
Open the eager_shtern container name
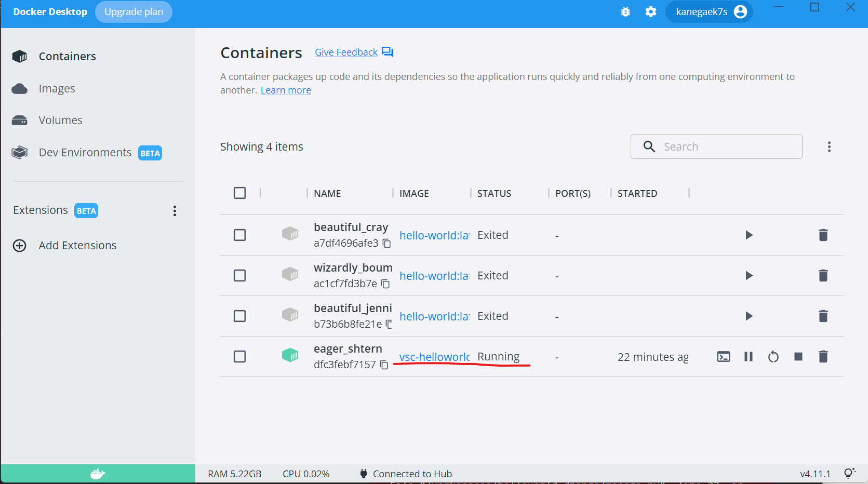348,349
